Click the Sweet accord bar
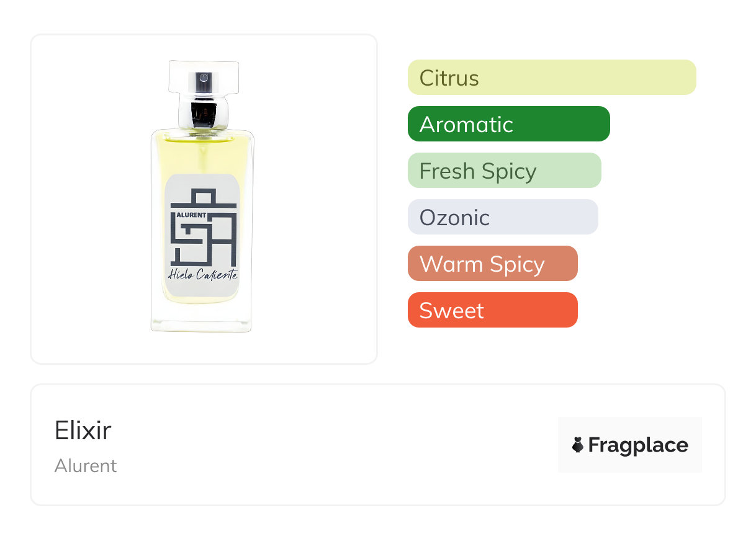The height and width of the screenshot is (536, 756). pyautogui.click(x=492, y=310)
